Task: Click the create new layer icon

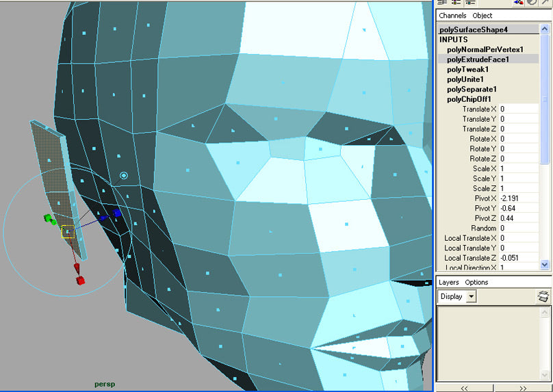Action: click(542, 296)
